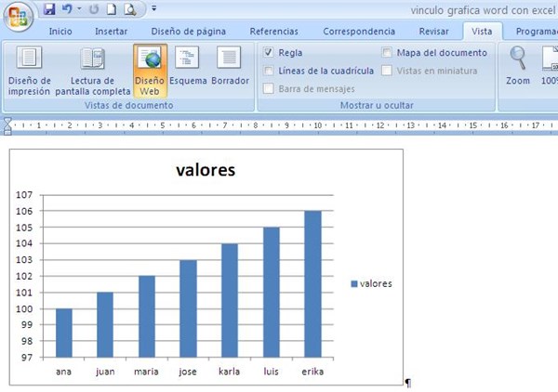Open Customize Quick Access Toolbar dropdown
The image size is (558, 392).
153,8
